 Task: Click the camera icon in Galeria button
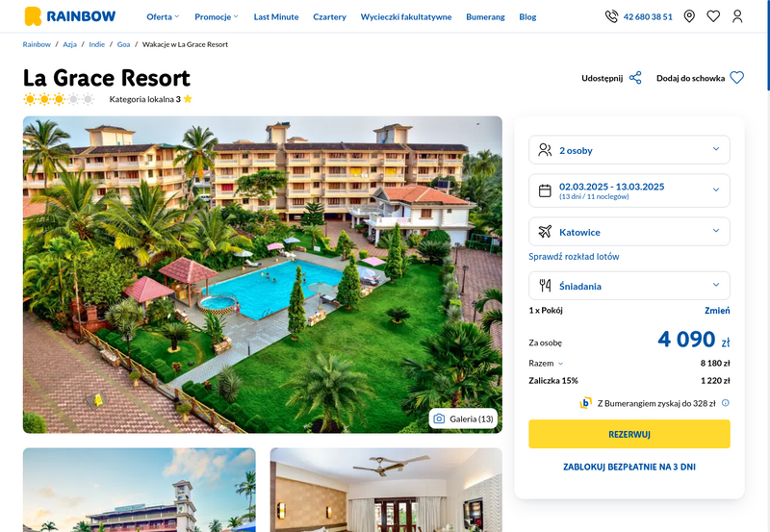[439, 418]
